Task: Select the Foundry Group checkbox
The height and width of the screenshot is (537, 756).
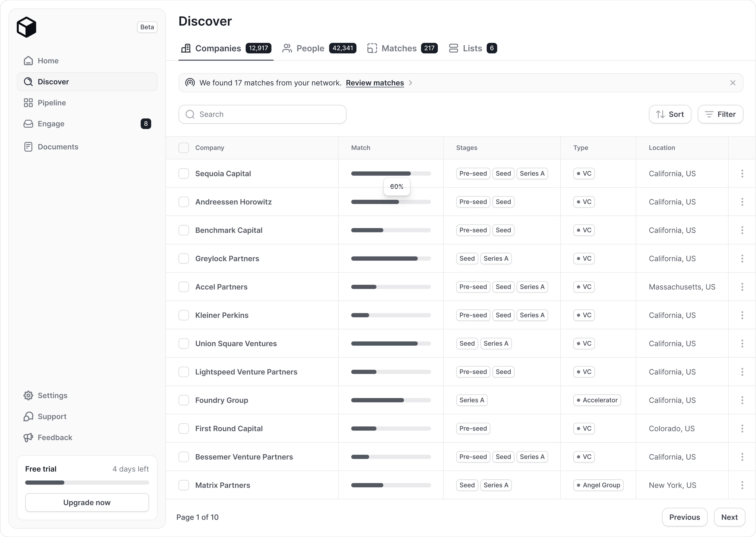Action: pos(184,400)
